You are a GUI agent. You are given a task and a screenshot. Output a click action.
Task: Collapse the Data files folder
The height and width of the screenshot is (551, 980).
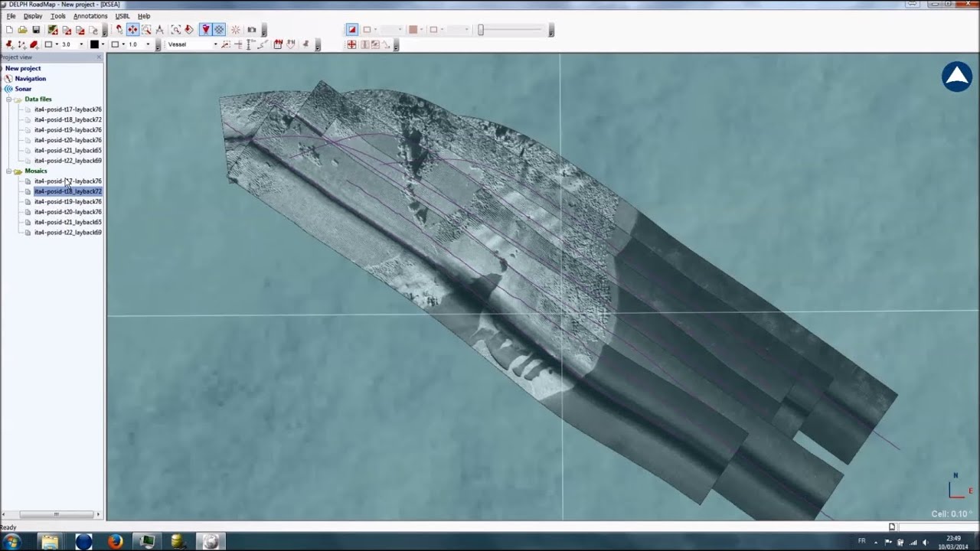(x=8, y=99)
